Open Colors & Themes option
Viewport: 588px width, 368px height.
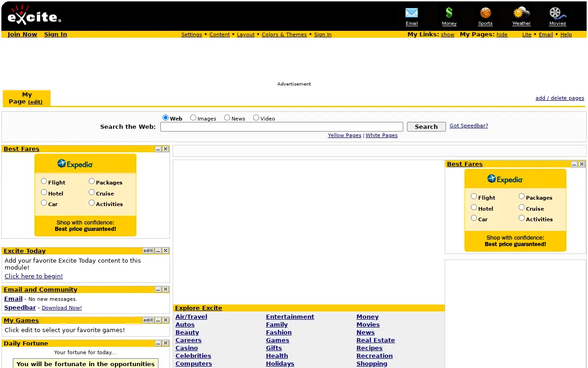pos(284,34)
